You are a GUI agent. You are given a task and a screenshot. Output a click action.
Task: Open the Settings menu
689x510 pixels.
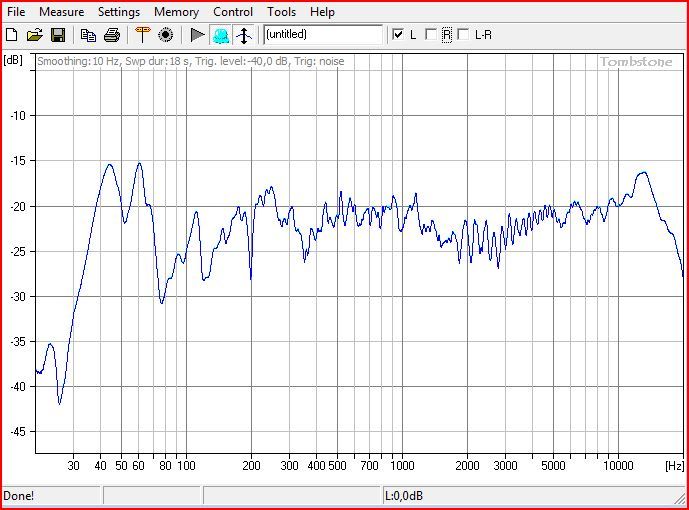coord(119,12)
